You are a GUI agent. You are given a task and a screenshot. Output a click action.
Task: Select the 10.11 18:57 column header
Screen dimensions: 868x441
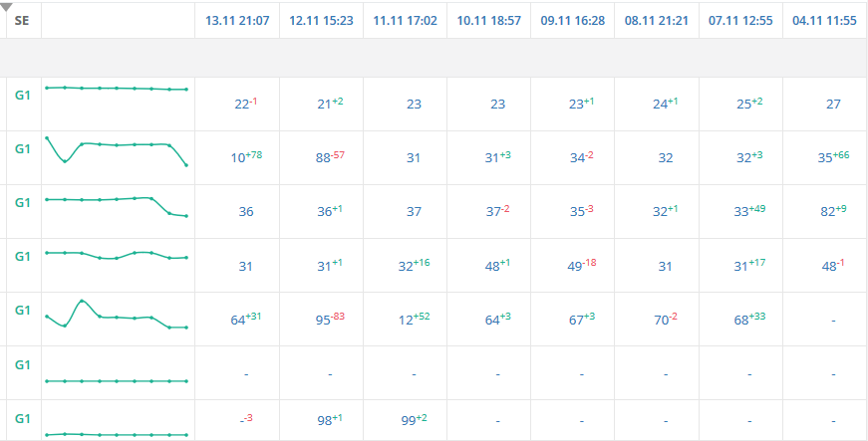(x=488, y=21)
